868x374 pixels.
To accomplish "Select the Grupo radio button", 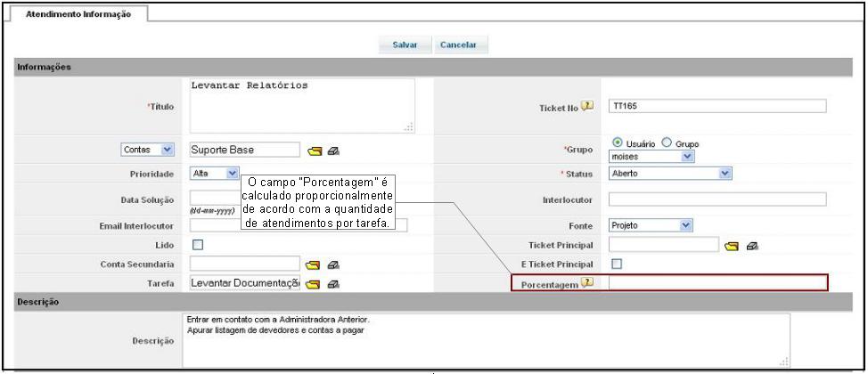I will (667, 142).
